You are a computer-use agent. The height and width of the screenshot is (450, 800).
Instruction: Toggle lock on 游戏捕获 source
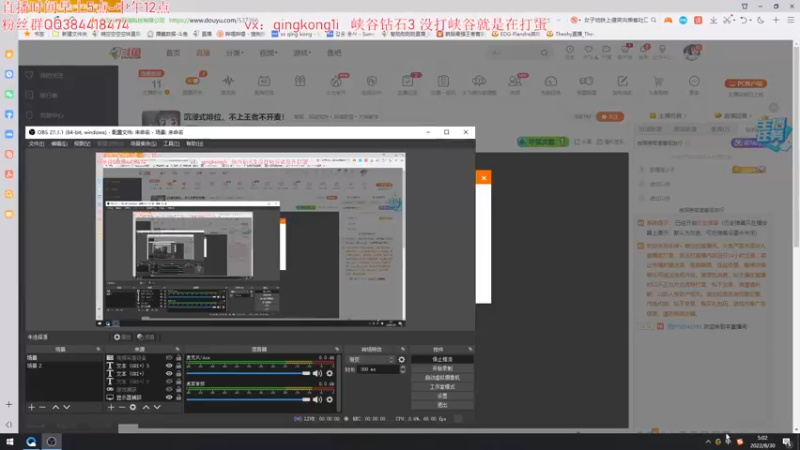pos(179,389)
